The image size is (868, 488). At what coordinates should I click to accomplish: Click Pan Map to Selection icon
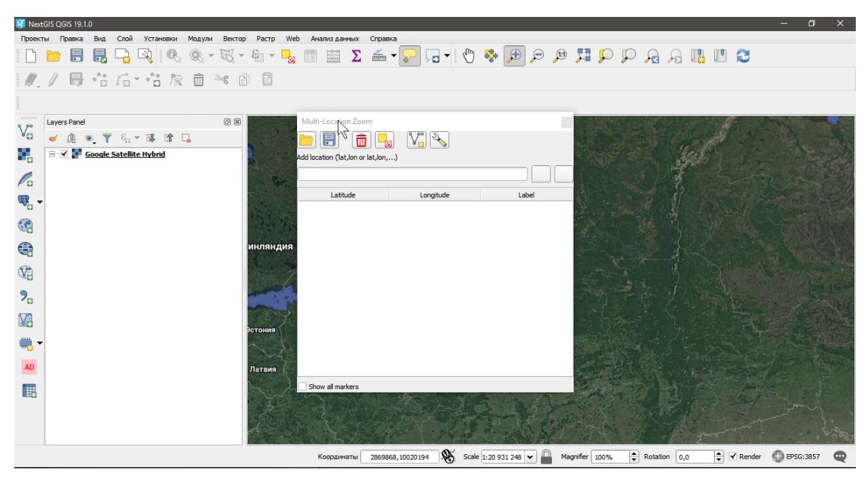pos(491,57)
